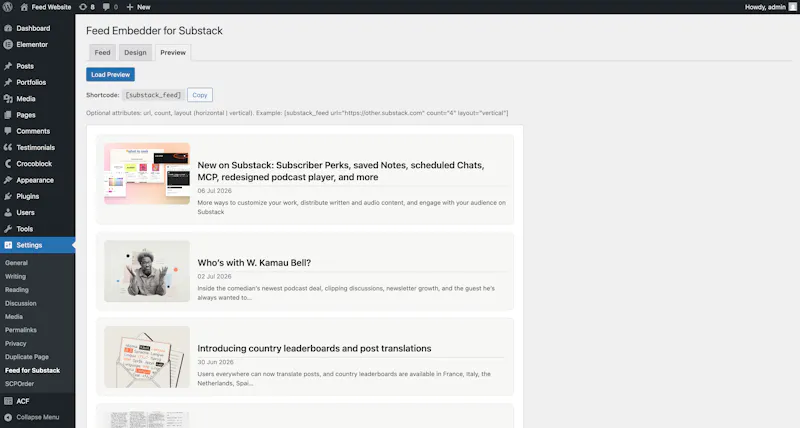This screenshot has width=800, height=428.
Task: Open the Plugins menu label
Action: (28, 196)
